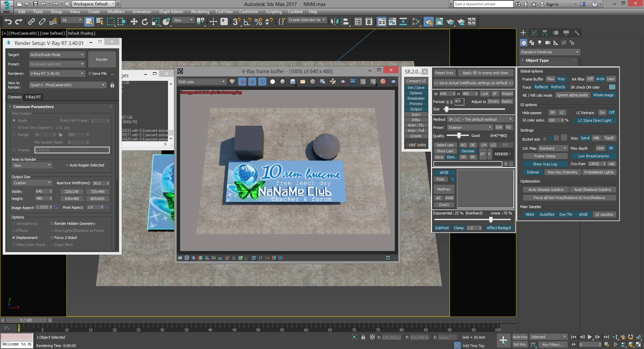Toggle blue channel in V-Ray frame buffer
The height and width of the screenshot is (349, 644).
click(263, 82)
